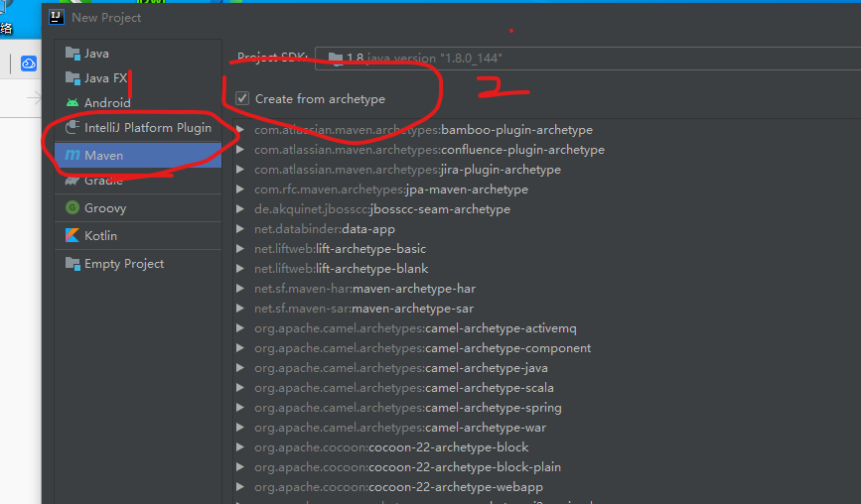The image size is (861, 504).
Task: Expand camel-archetype-war entry
Action: (x=240, y=428)
